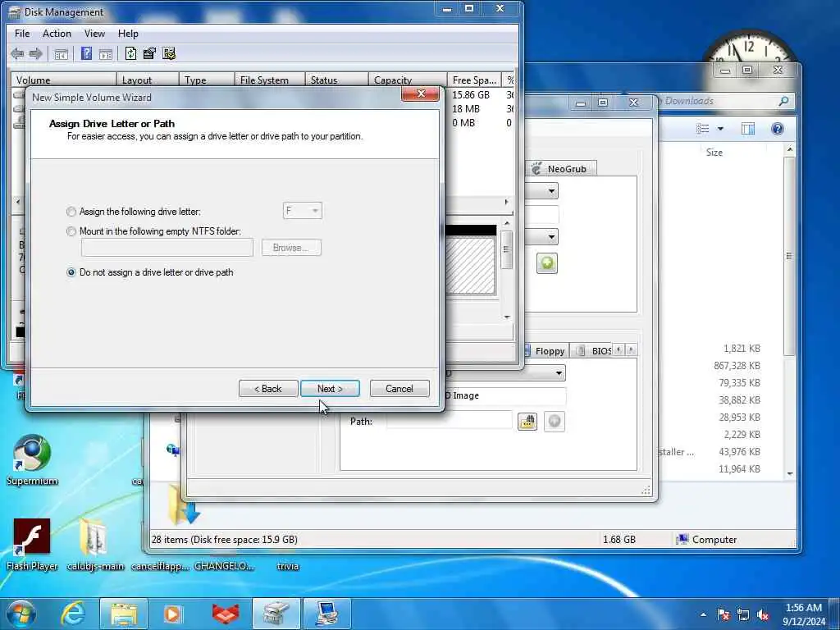Screen dimensions: 840x630
Task: Click Path input field in EasyBCD
Action: 449,421
